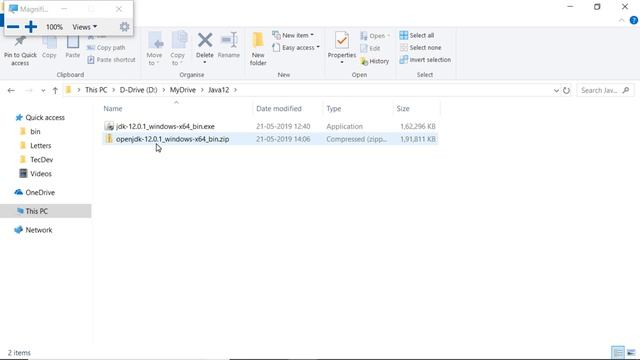Click the Edit ribbon button
Image resolution: width=640 pixels, height=360 pixels.
370,48
